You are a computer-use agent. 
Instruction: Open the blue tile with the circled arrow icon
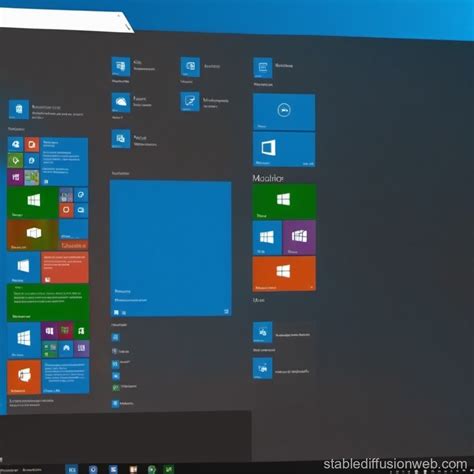pos(284,112)
